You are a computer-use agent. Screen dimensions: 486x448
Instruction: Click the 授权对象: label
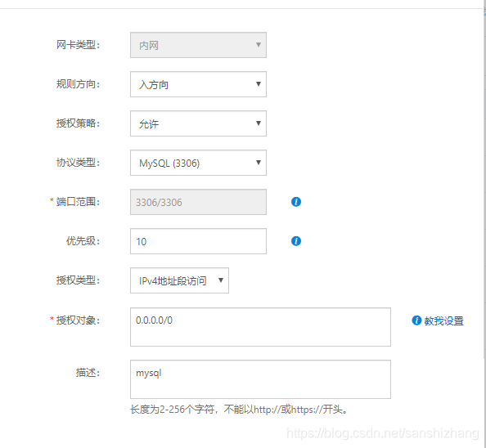pyautogui.click(x=78, y=320)
